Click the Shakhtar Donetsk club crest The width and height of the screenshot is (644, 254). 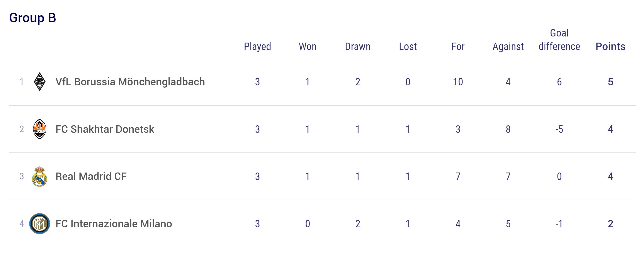tap(39, 129)
